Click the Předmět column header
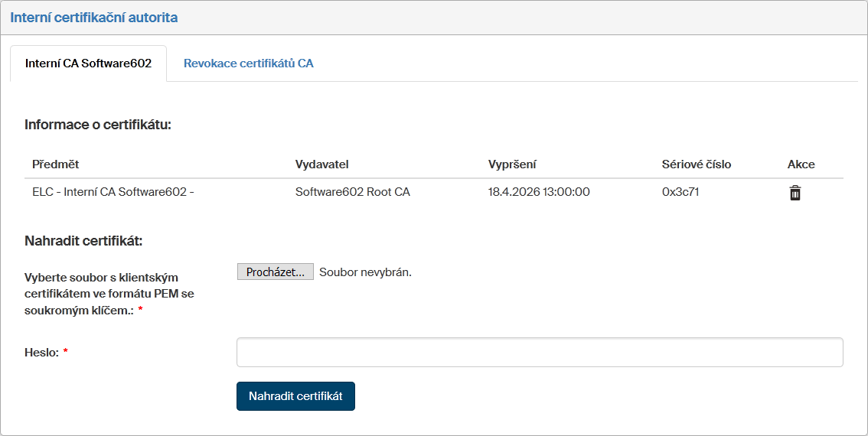The width and height of the screenshot is (868, 436). (x=56, y=164)
